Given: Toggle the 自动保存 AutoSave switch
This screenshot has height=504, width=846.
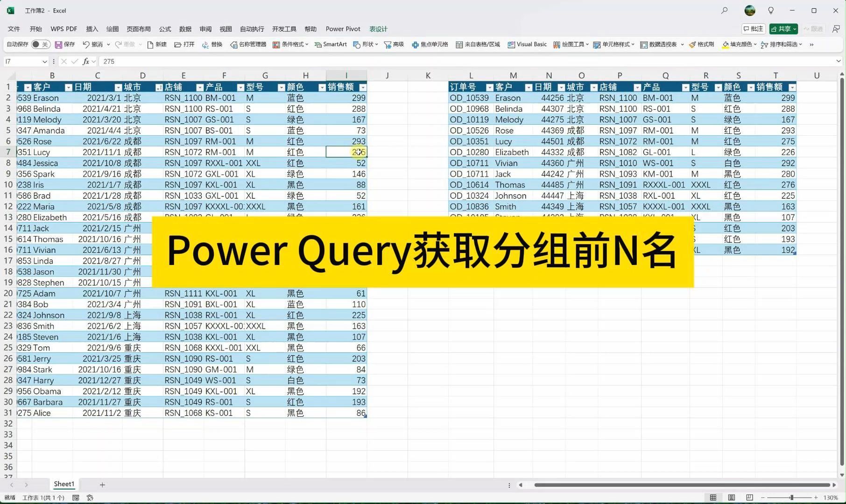Looking at the screenshot, I should click(41, 44).
